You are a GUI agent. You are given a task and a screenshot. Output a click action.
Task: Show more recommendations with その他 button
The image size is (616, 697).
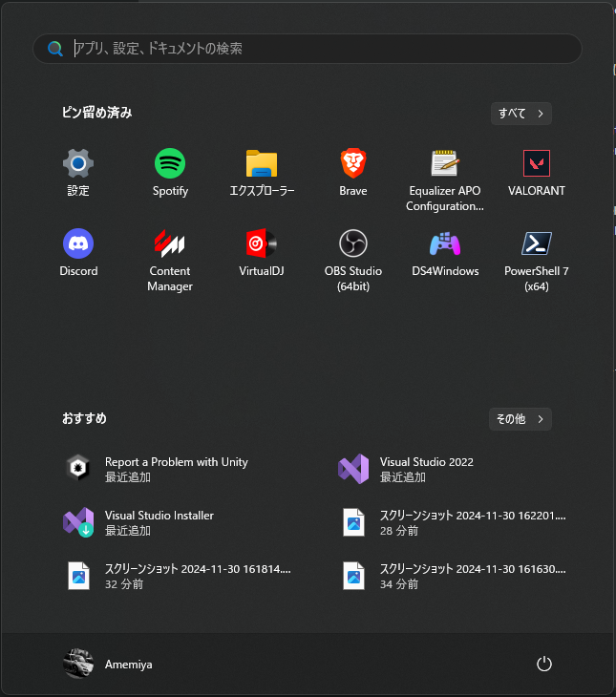520,419
